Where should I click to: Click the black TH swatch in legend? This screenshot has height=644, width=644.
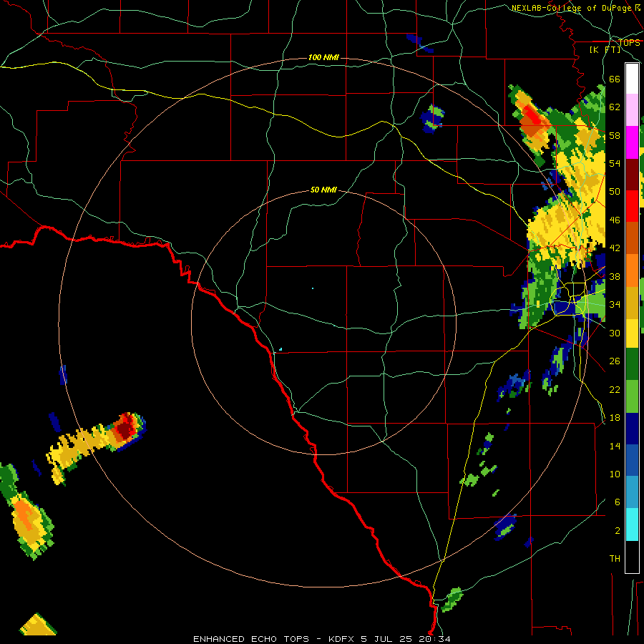(632, 557)
